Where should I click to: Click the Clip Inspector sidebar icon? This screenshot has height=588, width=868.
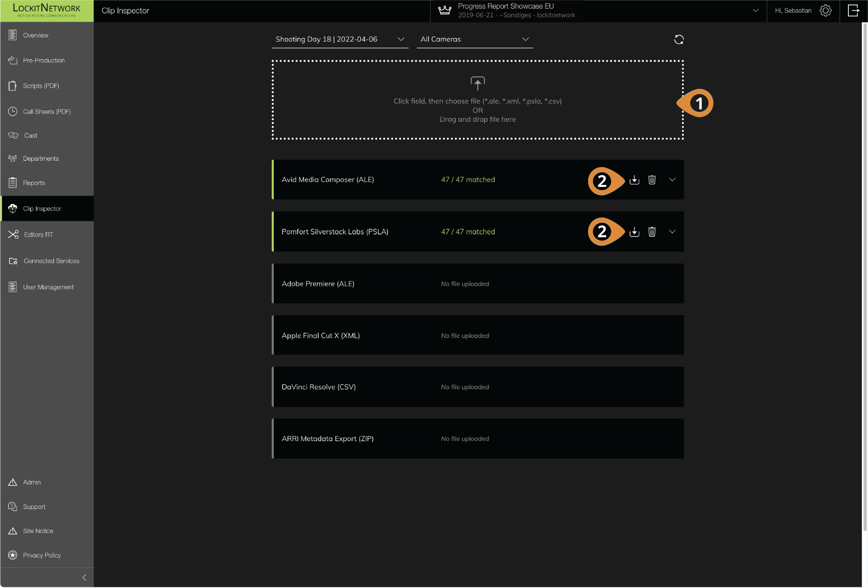tap(13, 208)
